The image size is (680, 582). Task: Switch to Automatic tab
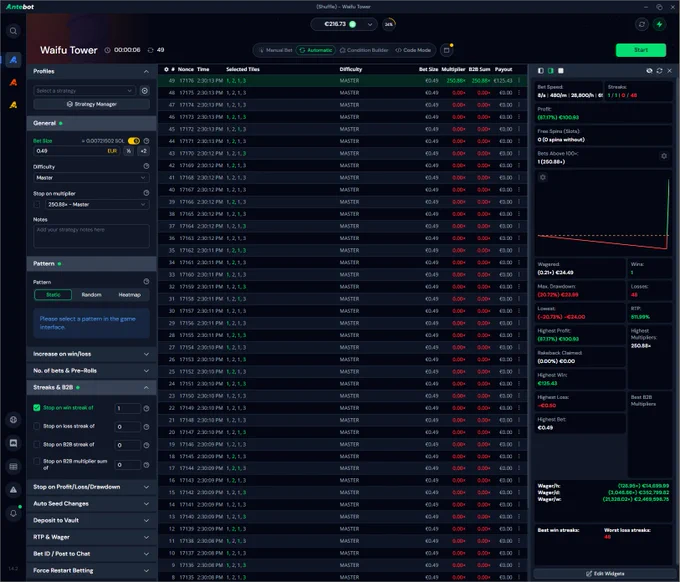pyautogui.click(x=316, y=50)
